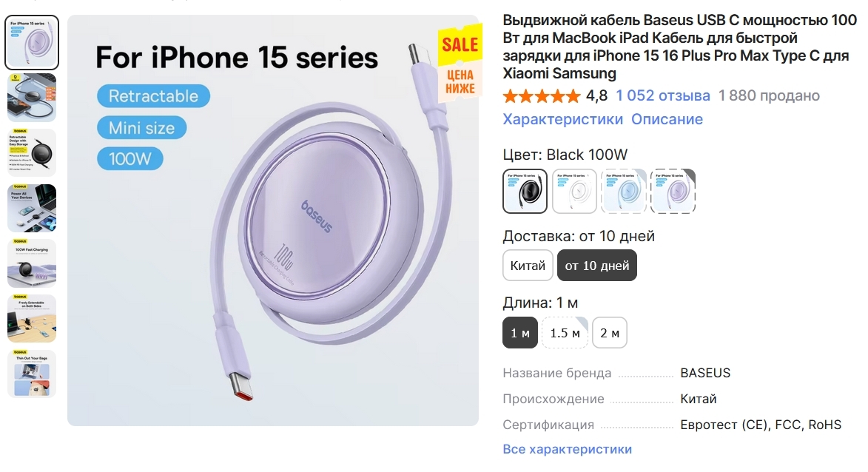The height and width of the screenshot is (472, 868).
Task: Select the purple cable color variant
Action: click(673, 191)
